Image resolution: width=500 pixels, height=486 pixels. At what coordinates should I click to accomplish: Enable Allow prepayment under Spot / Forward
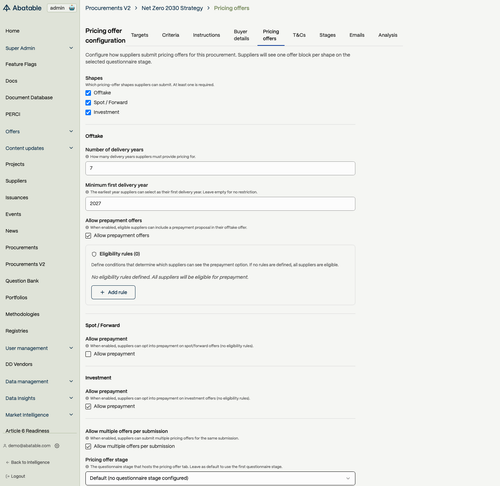point(88,354)
